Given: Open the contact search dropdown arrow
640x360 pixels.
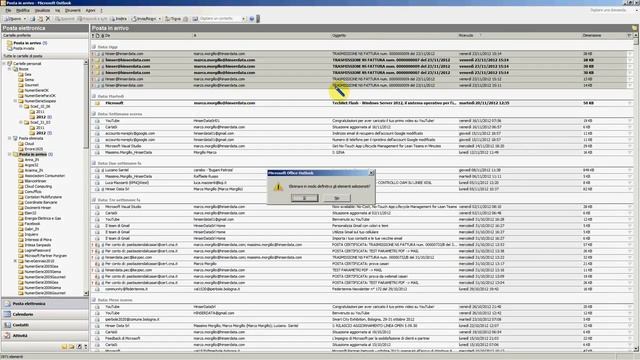Looking at the screenshot, I should [x=244, y=19].
